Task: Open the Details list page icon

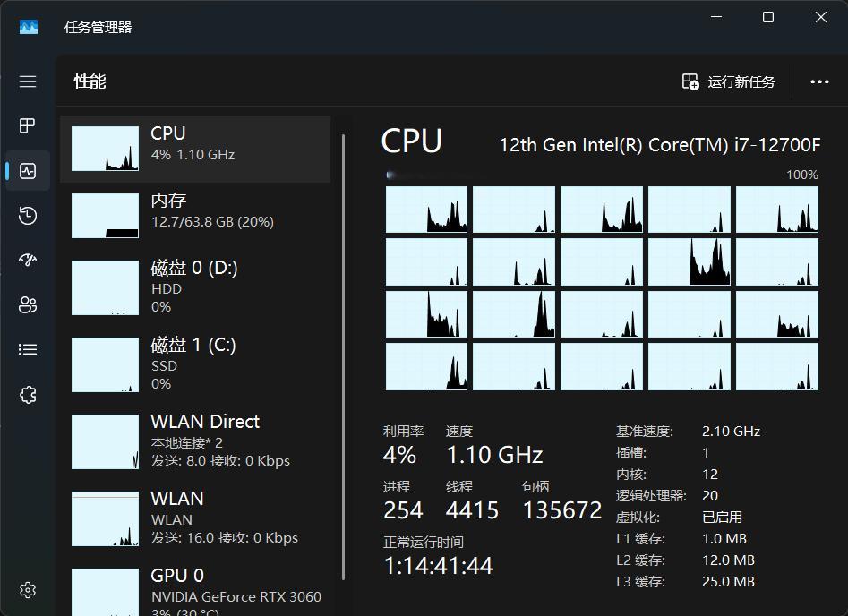Action: coord(28,349)
